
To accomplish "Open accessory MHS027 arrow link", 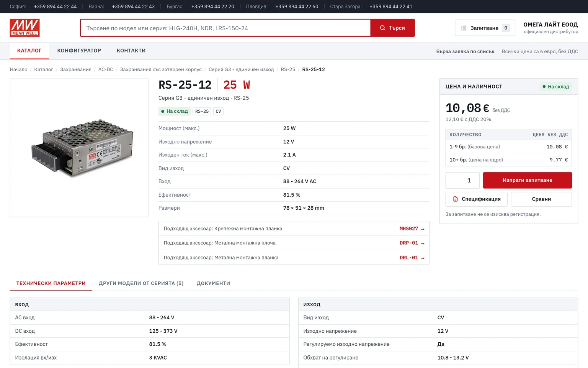I will coord(412,229).
